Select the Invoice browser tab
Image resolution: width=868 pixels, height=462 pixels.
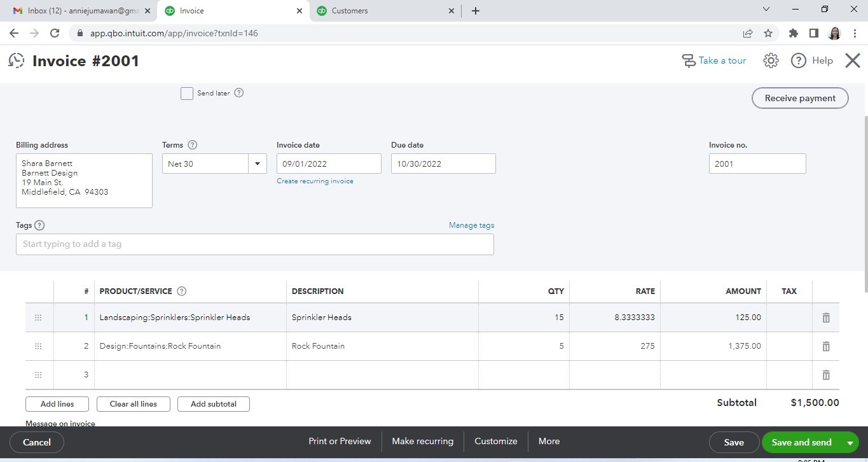(x=235, y=11)
